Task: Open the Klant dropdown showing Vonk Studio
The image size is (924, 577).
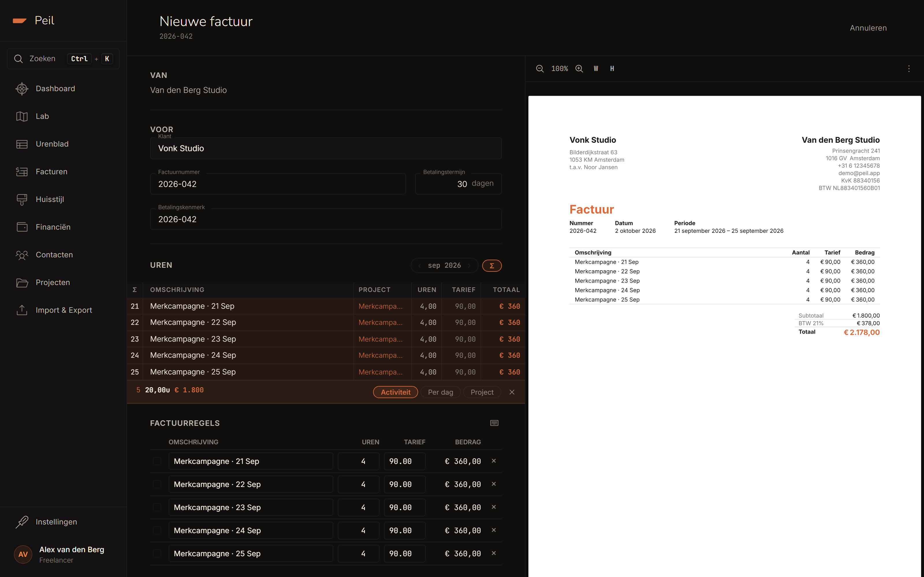Action: click(x=326, y=149)
